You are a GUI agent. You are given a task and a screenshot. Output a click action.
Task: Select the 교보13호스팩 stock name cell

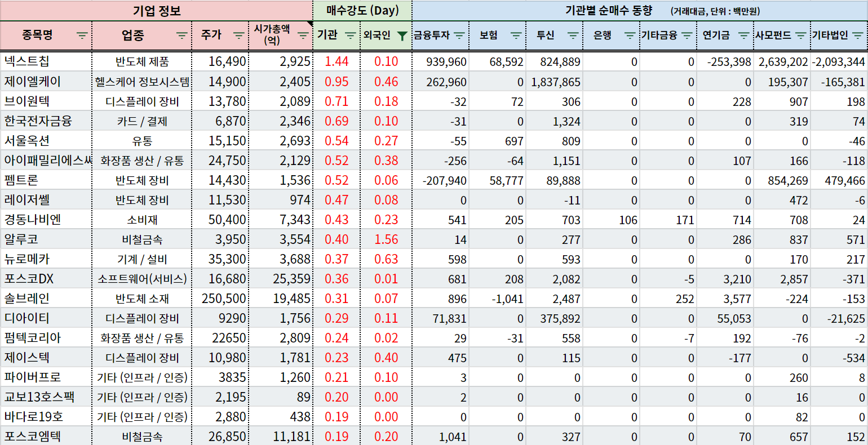[x=46, y=397]
